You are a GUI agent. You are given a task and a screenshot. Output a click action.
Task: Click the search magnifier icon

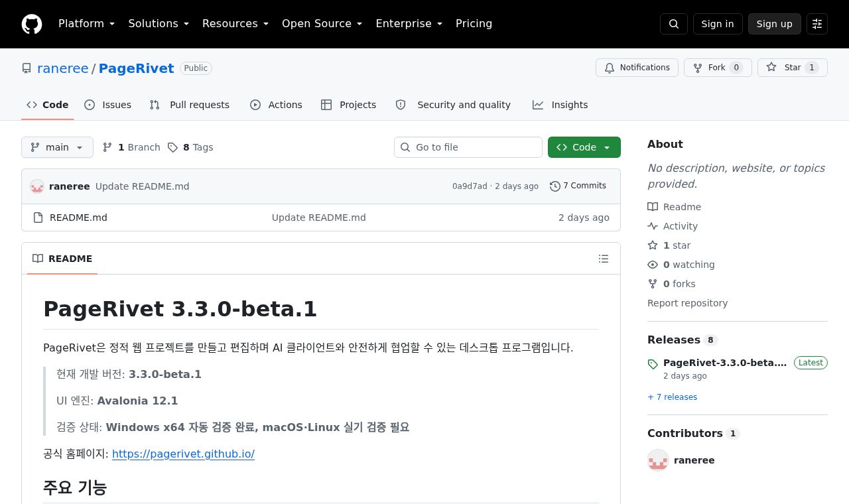click(x=674, y=24)
